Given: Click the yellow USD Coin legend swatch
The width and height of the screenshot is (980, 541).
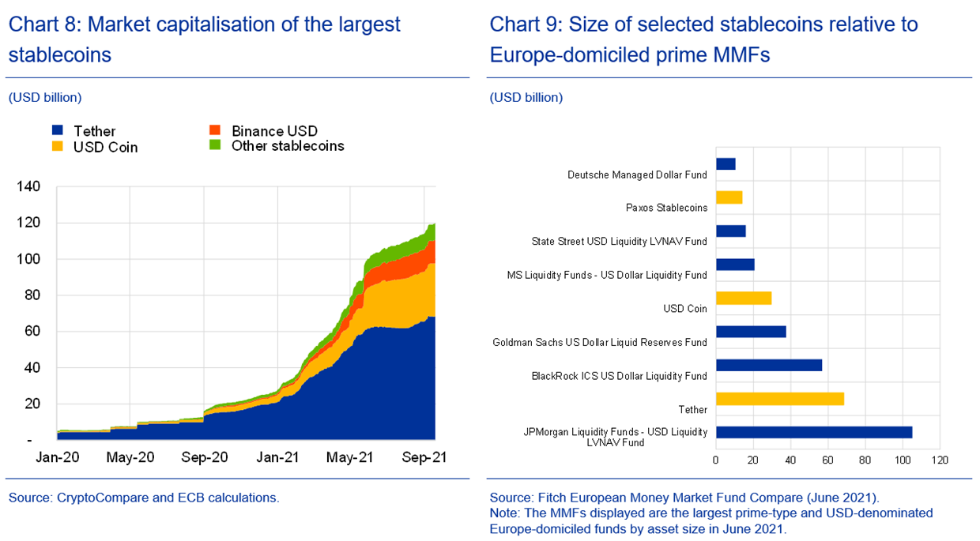Looking at the screenshot, I should (57, 146).
